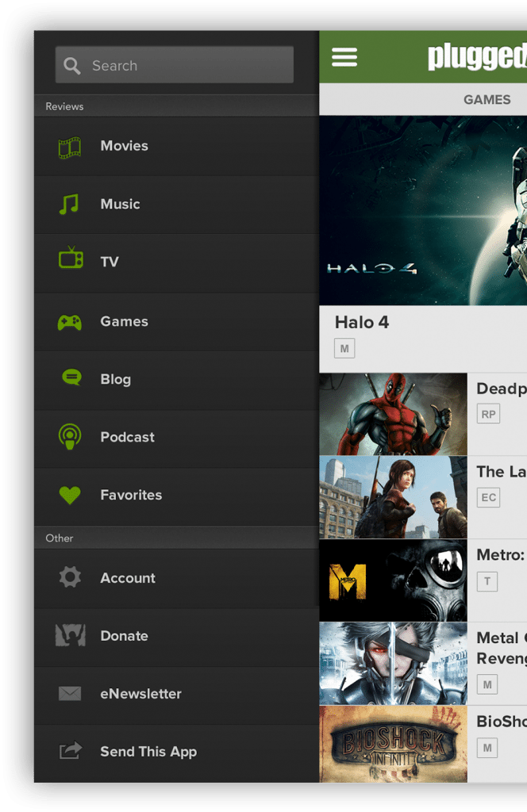Viewport: 527px width, 812px height.
Task: Click the Send This App share icon
Action: (x=71, y=750)
